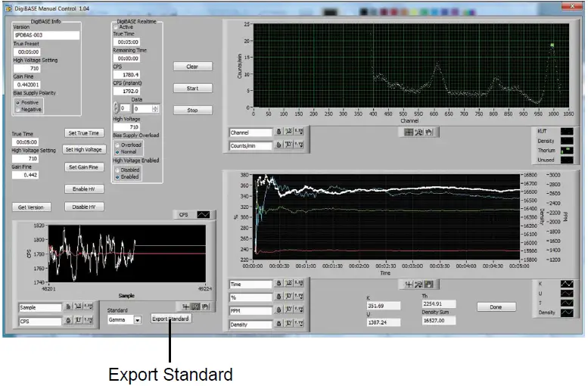Autoscale the Counts/min Y axis once
This screenshot has width=588, height=386.
coord(288,145)
